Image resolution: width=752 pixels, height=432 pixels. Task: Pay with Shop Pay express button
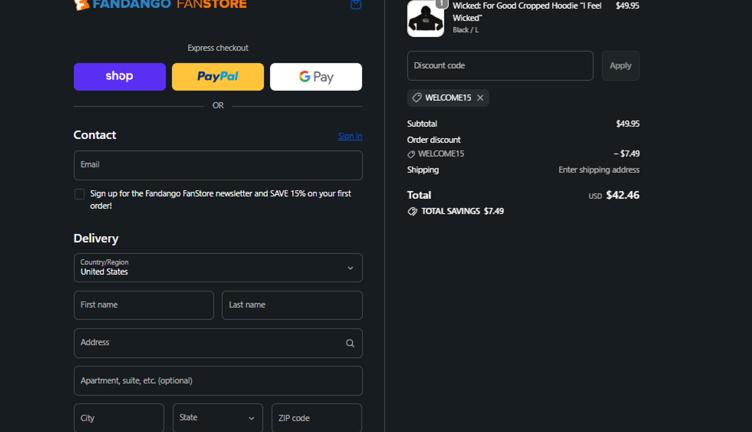tap(120, 77)
